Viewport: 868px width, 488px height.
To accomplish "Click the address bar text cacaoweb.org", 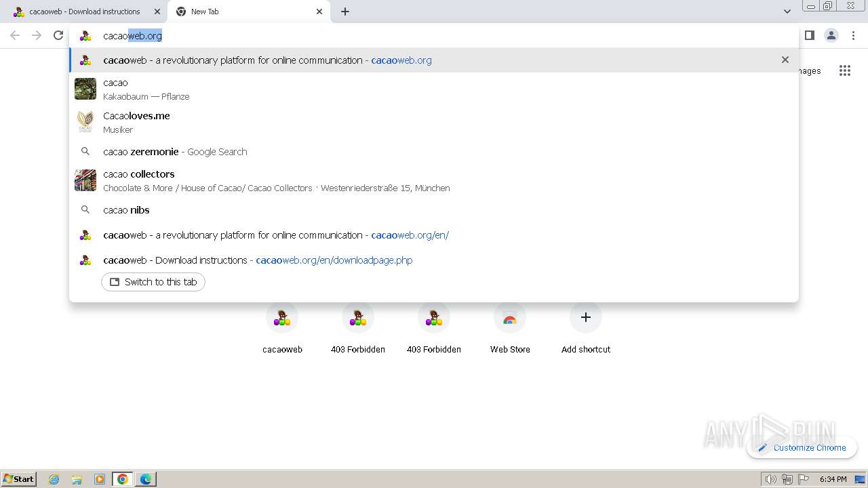I will click(x=132, y=36).
